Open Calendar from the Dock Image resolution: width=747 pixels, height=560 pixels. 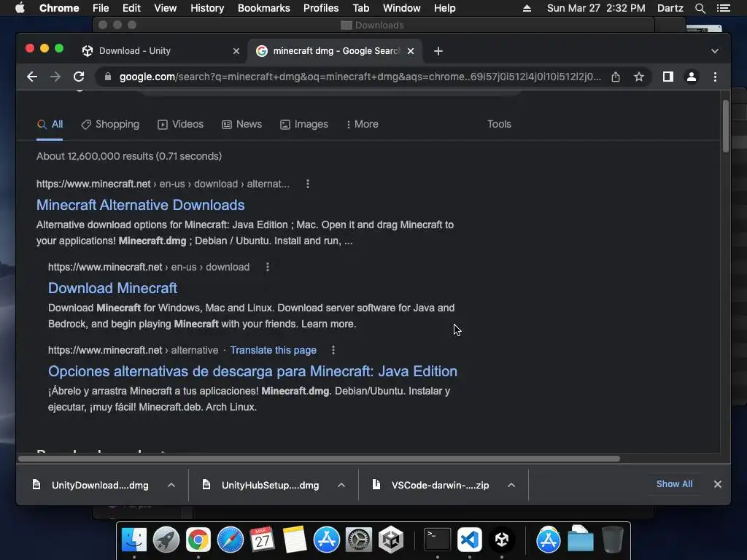262,540
